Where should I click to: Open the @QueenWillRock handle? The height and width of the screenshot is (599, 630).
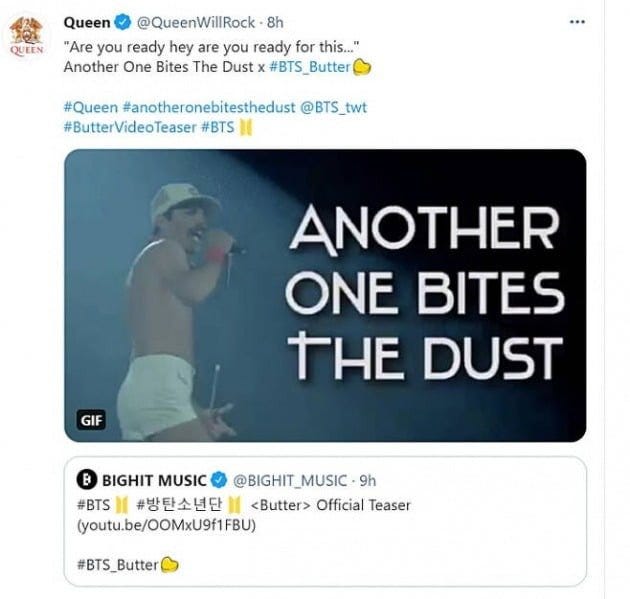point(196,22)
